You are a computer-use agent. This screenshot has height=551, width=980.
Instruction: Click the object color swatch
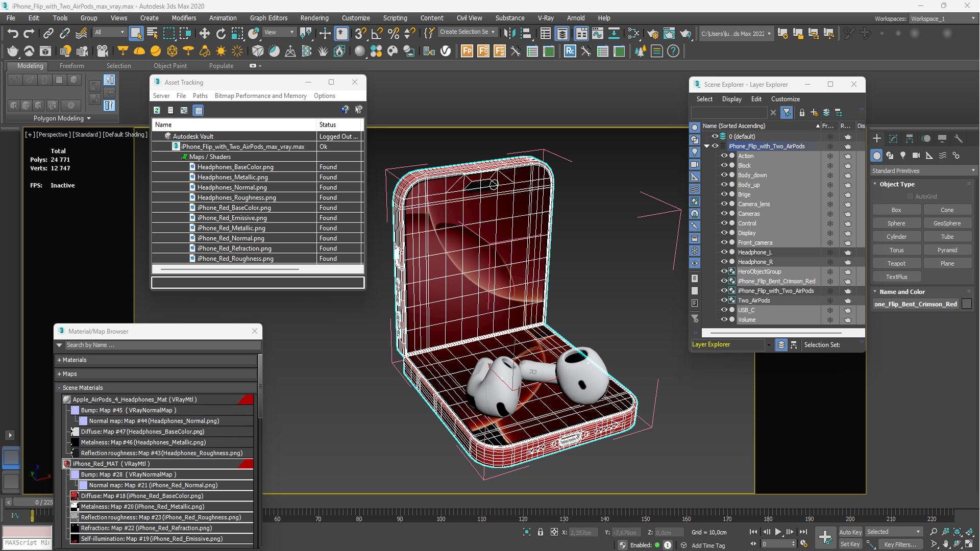pyautogui.click(x=967, y=304)
